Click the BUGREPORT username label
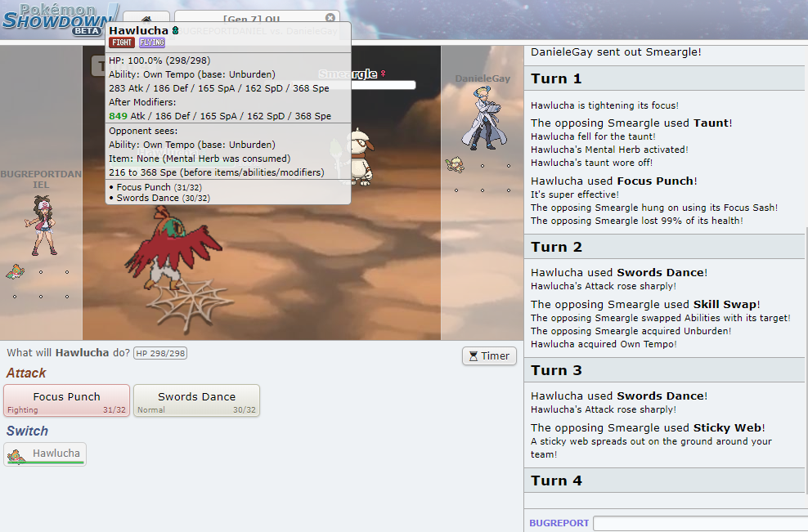This screenshot has width=808, height=532. coord(559,523)
